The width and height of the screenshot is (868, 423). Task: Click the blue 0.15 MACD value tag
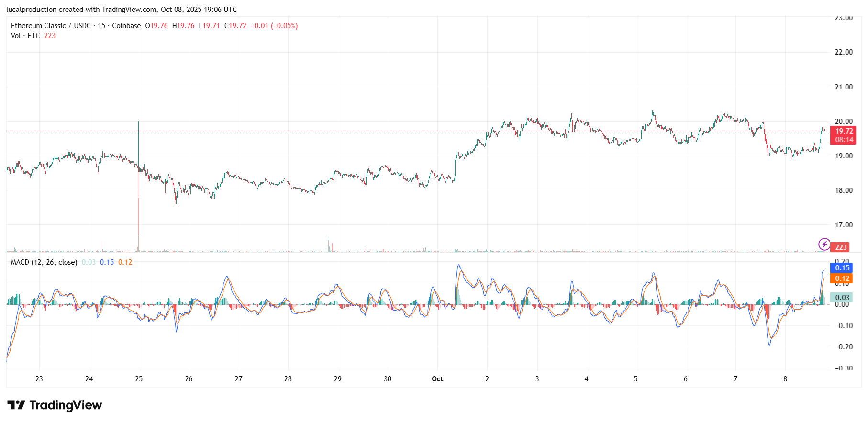[x=842, y=268]
